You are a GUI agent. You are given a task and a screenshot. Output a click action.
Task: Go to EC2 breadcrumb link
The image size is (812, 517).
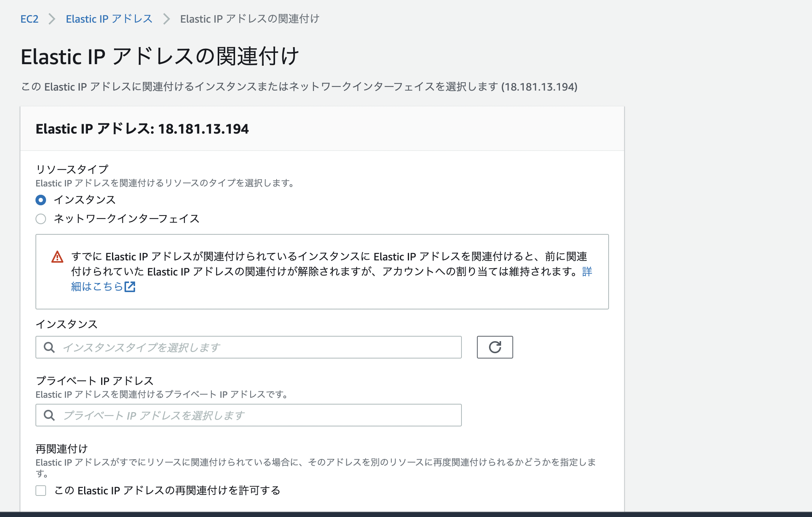point(29,19)
